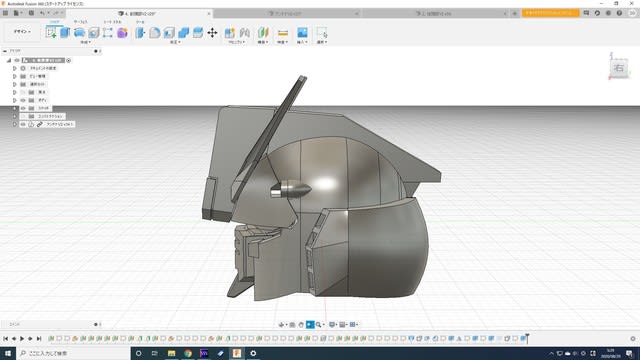This screenshot has width=640, height=360.
Task: Switch to the Sheet Metal ribbon tab
Action: click(x=112, y=22)
